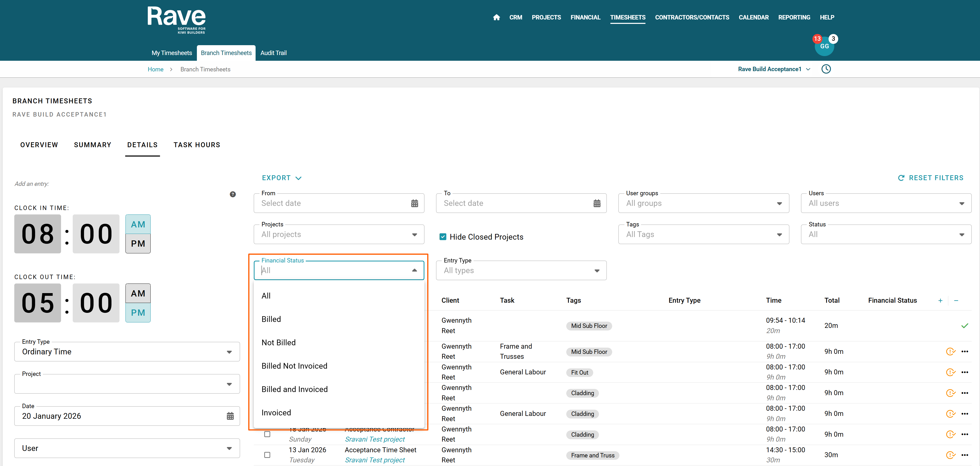Switch to the Audit Trail tab
The width and height of the screenshot is (980, 466).
point(273,53)
